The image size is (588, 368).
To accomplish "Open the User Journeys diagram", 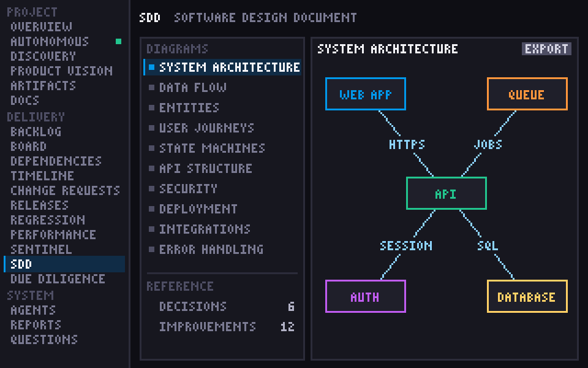I will coord(206,128).
